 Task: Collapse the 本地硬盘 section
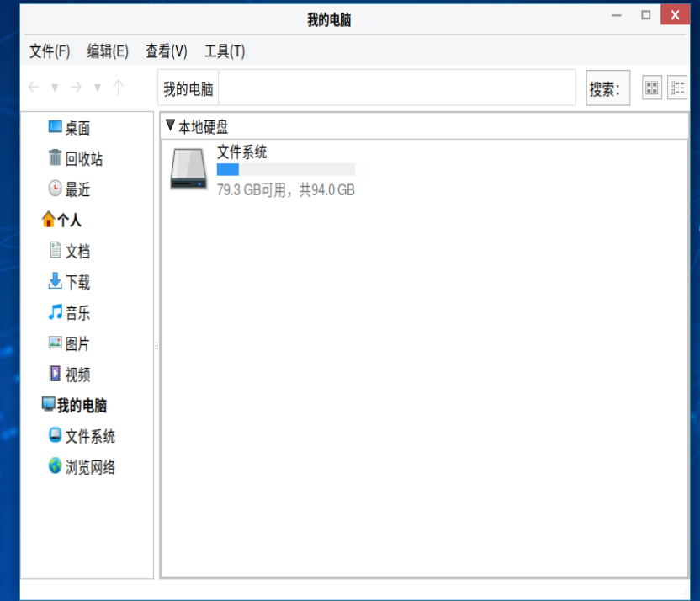coord(171,125)
